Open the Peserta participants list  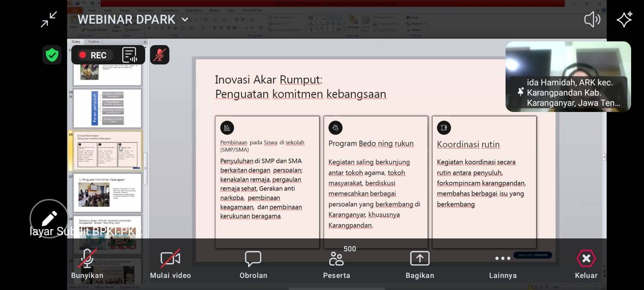point(336,264)
